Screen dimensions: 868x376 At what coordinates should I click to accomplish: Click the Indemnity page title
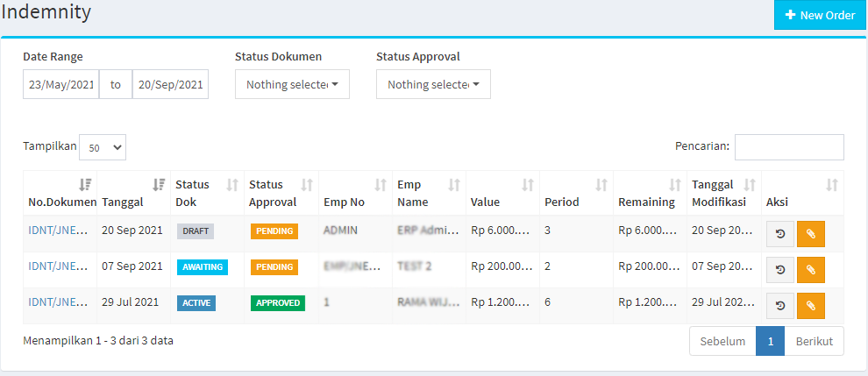click(46, 11)
